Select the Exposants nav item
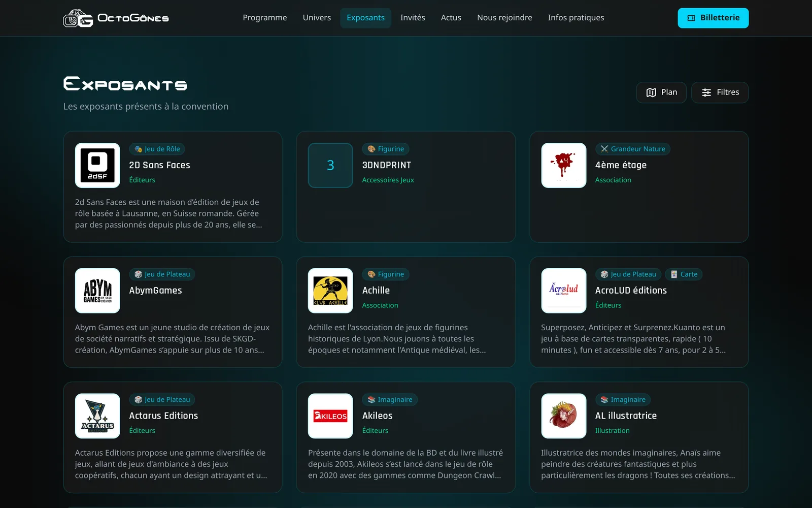Screen dimensions: 812x508 (x=365, y=18)
